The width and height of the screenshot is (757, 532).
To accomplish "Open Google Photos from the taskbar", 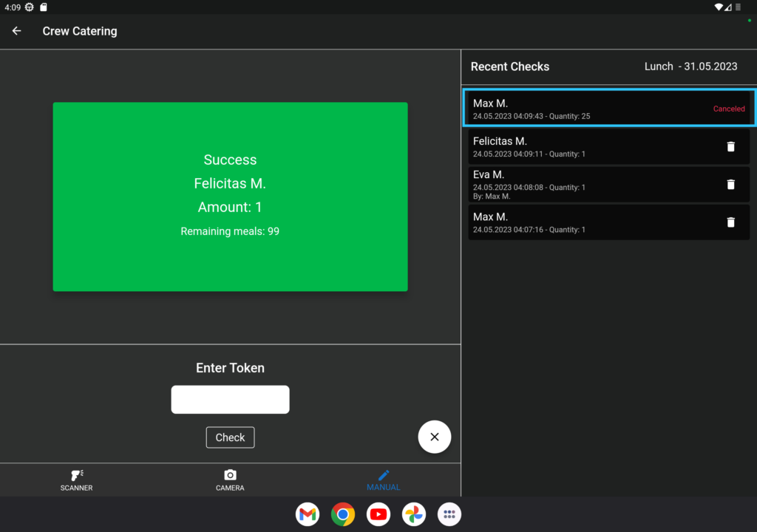I will tap(414, 514).
